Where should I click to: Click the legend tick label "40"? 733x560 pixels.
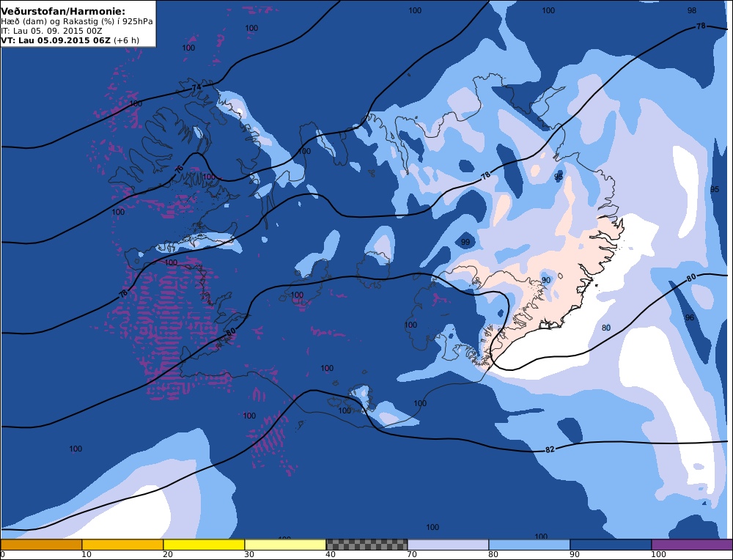coord(330,554)
